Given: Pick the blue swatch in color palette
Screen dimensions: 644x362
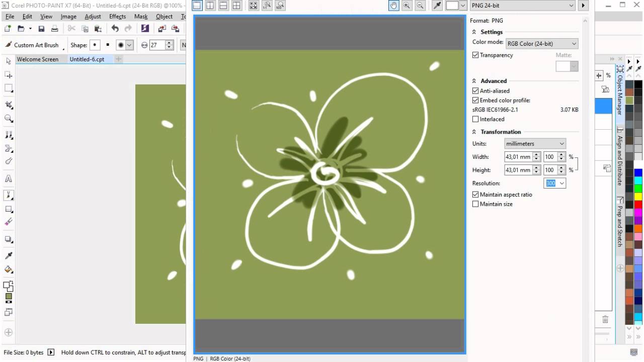Looking at the screenshot, I should point(638,172).
